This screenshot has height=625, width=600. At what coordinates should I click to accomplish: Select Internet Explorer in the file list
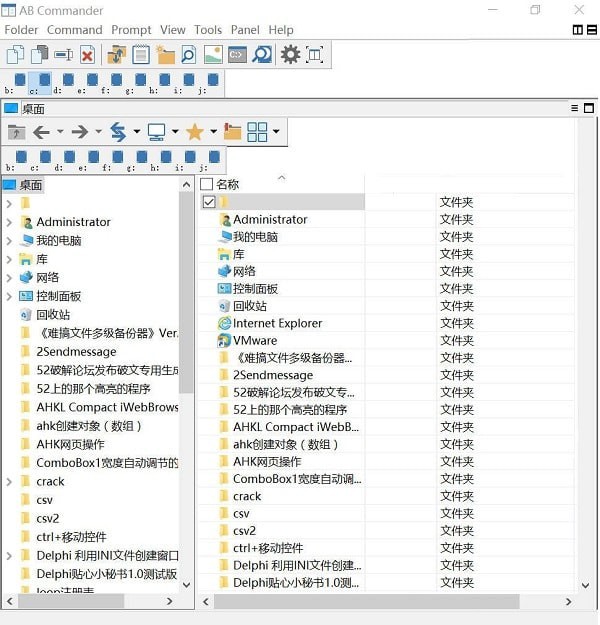tap(277, 323)
